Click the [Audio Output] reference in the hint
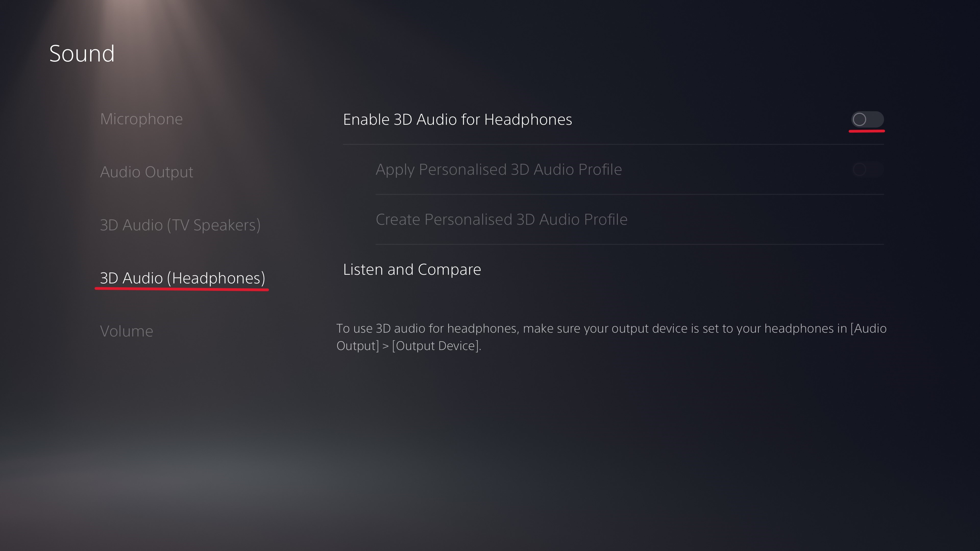Image resolution: width=980 pixels, height=551 pixels. tap(868, 329)
